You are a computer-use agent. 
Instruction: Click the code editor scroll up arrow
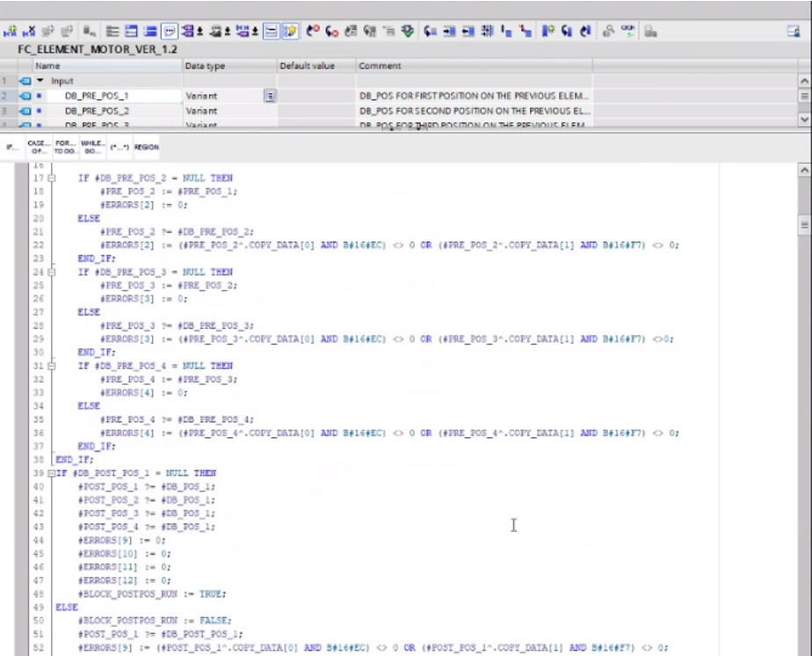pyautogui.click(x=804, y=170)
